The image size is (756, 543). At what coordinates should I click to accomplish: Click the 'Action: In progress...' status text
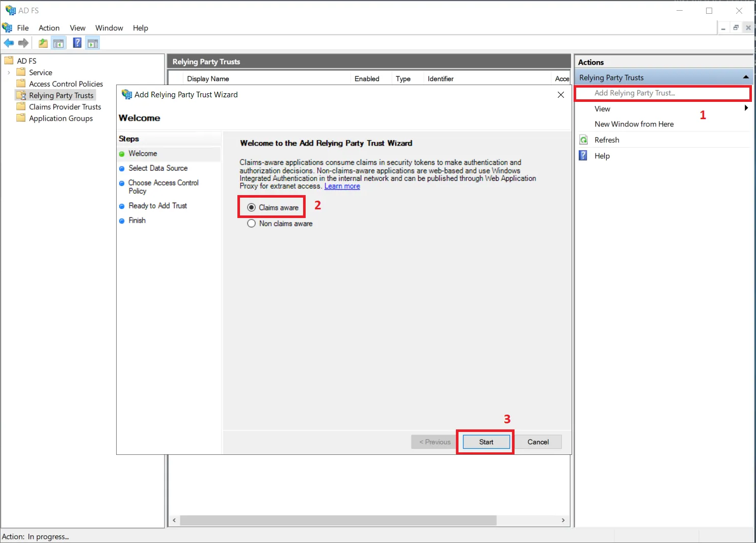(x=36, y=536)
